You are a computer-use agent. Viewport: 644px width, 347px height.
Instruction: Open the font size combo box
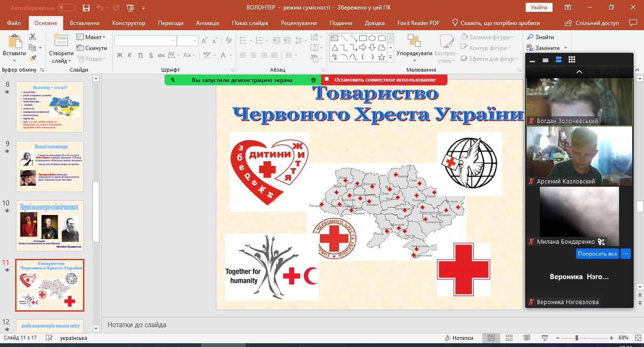click(x=188, y=41)
